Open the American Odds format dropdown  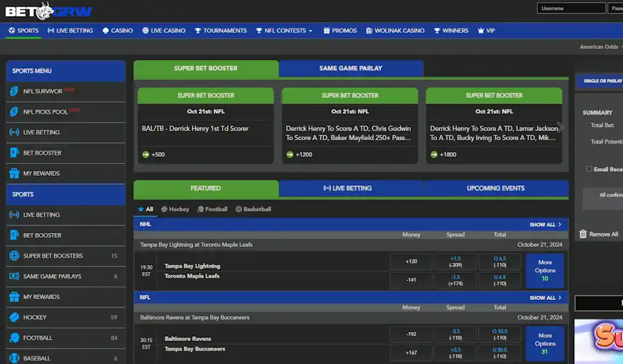(601, 47)
